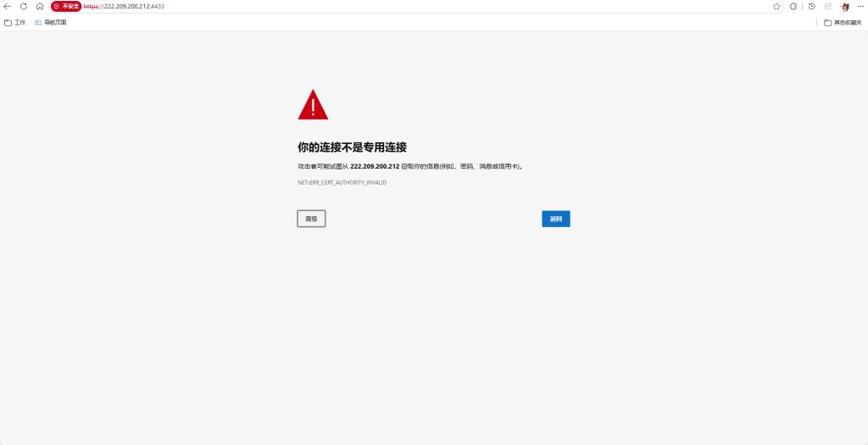Image resolution: width=868 pixels, height=445 pixels.
Task: Open the browser home page icon
Action: (39, 7)
